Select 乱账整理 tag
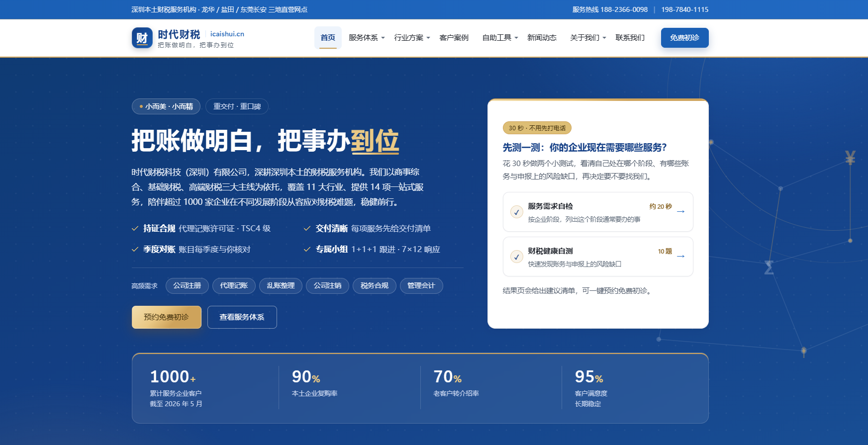The width and height of the screenshot is (868, 445). (x=281, y=286)
